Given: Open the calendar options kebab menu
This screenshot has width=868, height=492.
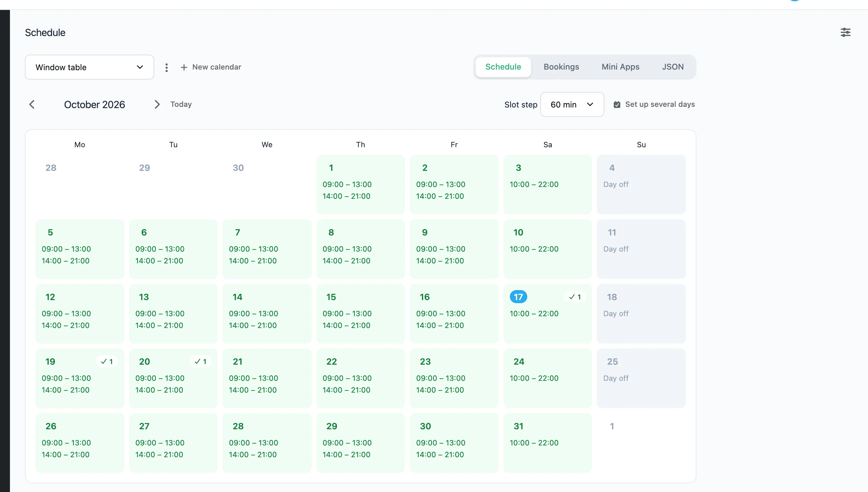Looking at the screenshot, I should tap(166, 68).
